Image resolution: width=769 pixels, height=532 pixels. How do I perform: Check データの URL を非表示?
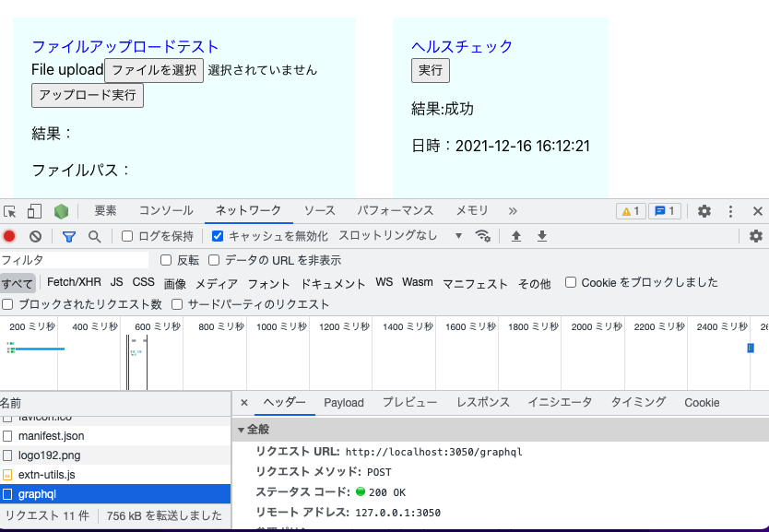[214, 260]
